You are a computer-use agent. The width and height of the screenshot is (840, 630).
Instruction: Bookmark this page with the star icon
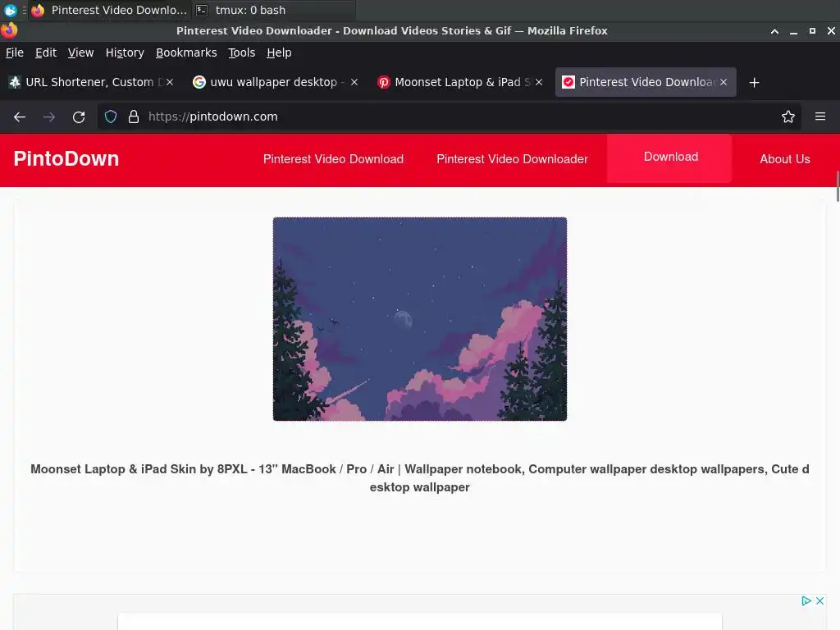tap(787, 116)
